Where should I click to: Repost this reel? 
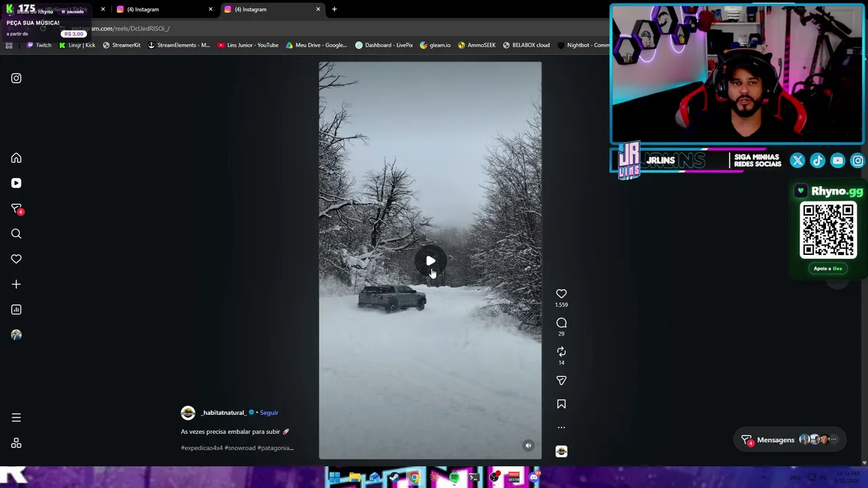(x=561, y=351)
